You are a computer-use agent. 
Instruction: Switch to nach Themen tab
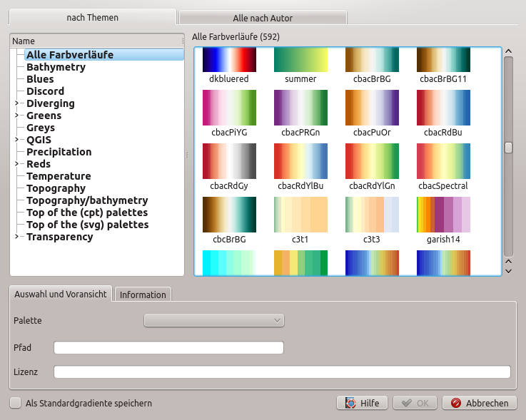pos(93,17)
